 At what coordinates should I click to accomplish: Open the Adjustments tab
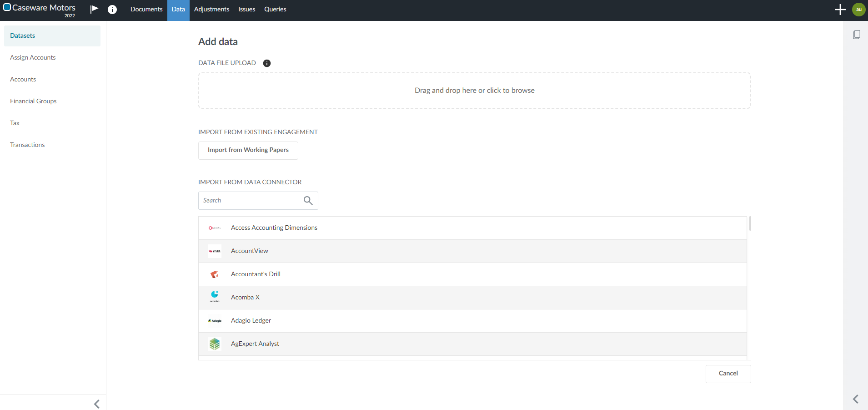point(211,10)
